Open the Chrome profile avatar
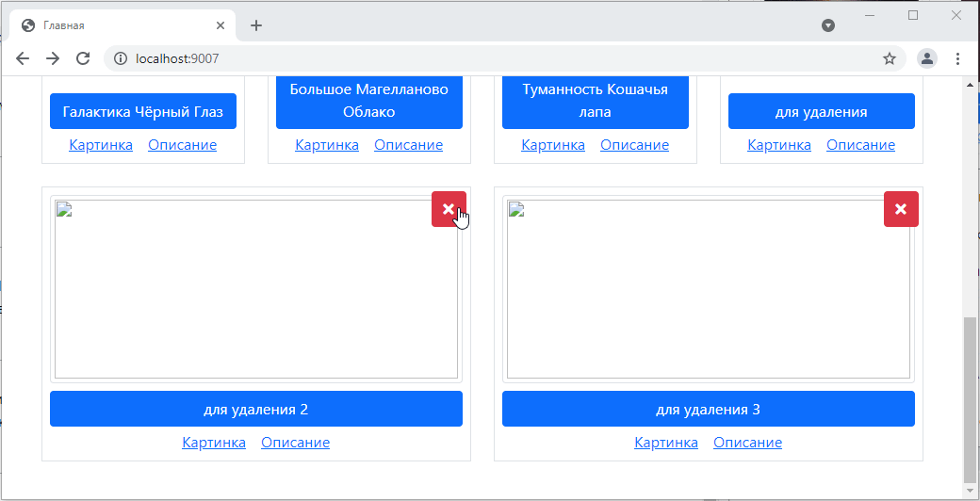This screenshot has height=501, width=980. click(x=927, y=58)
